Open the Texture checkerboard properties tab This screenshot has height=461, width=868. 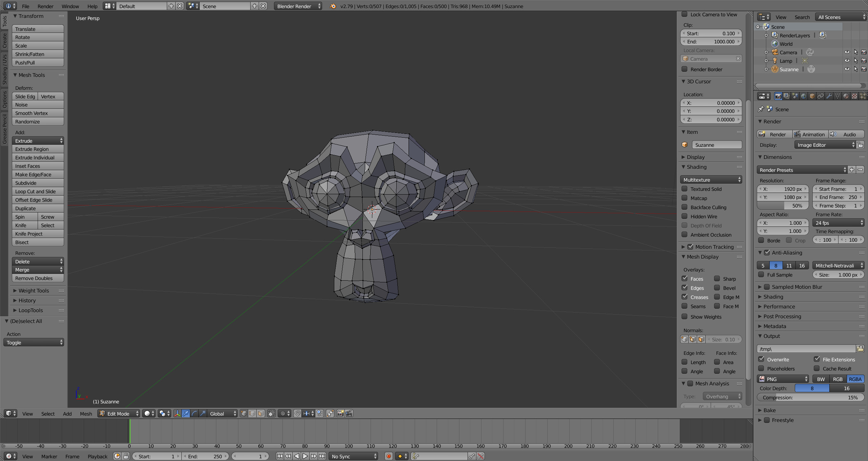point(854,96)
